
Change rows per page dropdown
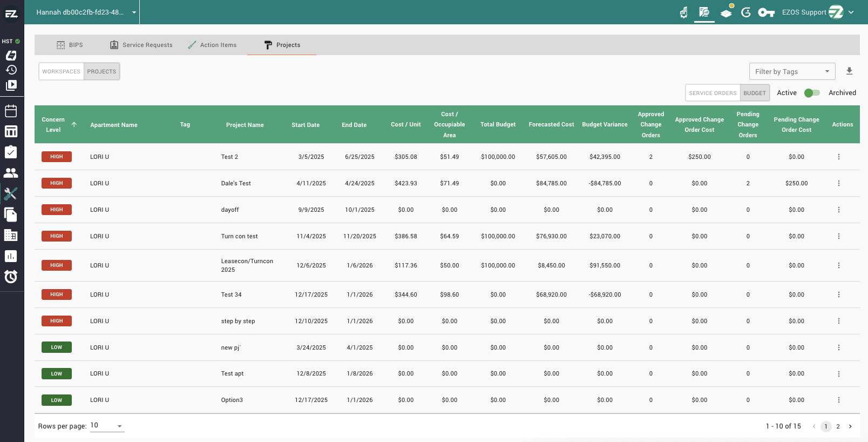[107, 426]
